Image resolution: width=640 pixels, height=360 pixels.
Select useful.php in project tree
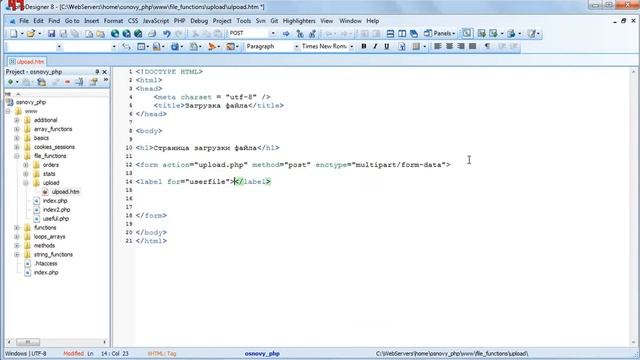coord(56,219)
